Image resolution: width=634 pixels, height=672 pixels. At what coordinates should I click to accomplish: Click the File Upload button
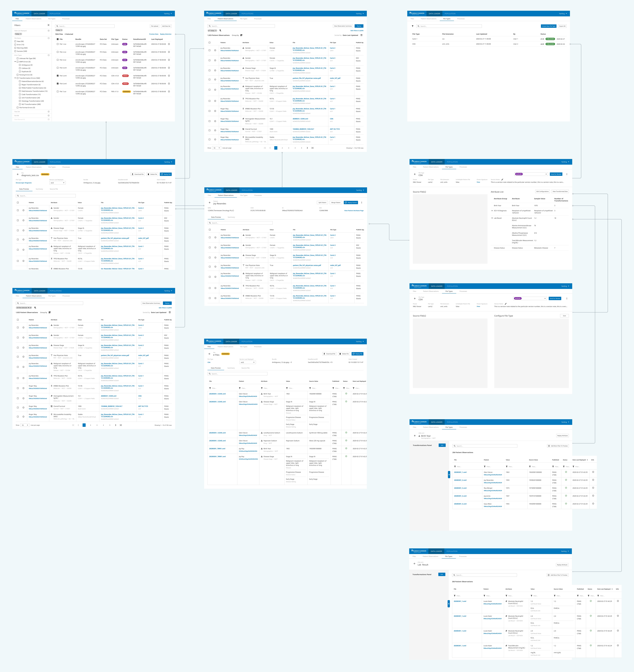coord(154,26)
